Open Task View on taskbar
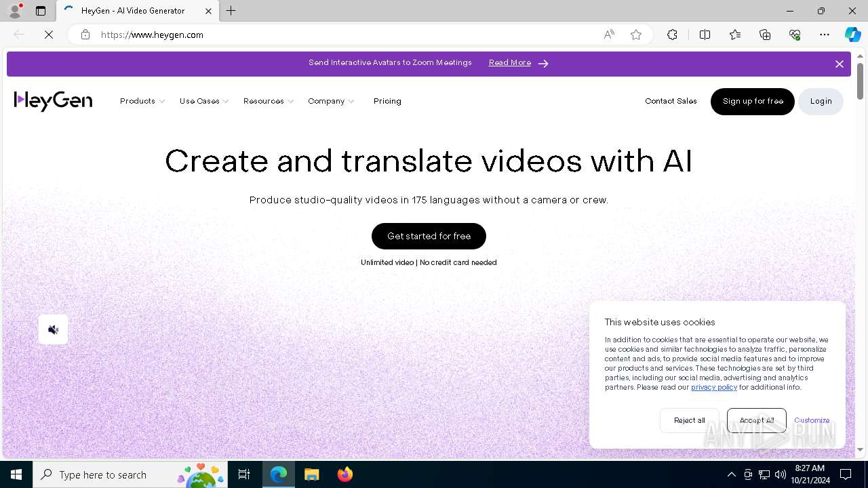Screen dimensions: 868x488 [244, 474]
